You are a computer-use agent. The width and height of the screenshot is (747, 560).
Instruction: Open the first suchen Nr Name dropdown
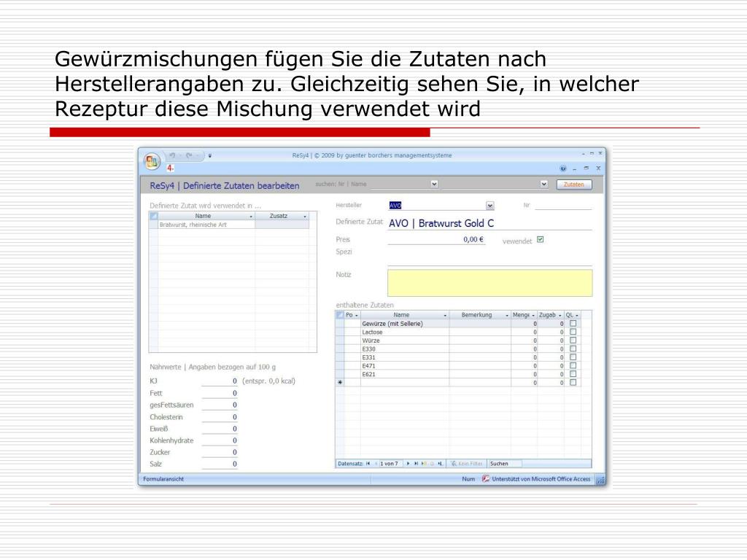point(434,184)
